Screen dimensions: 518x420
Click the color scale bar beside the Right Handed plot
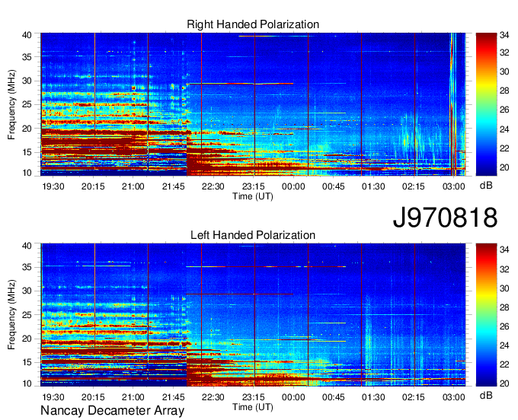(486, 104)
